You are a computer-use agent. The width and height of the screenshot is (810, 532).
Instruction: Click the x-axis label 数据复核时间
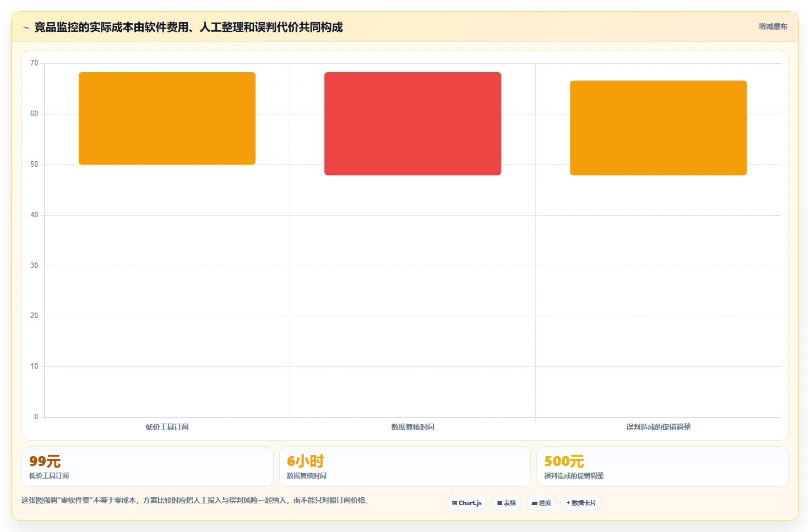point(412,427)
